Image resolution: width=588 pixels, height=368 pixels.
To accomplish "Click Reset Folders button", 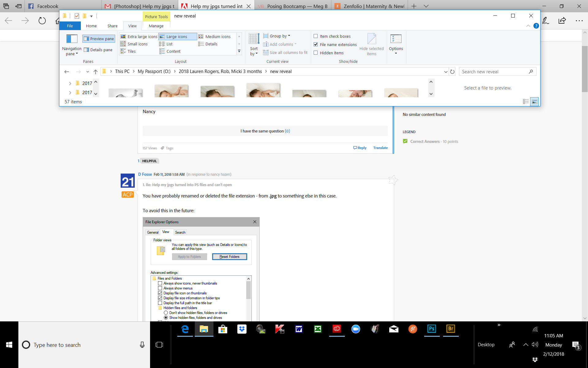I will point(229,256).
